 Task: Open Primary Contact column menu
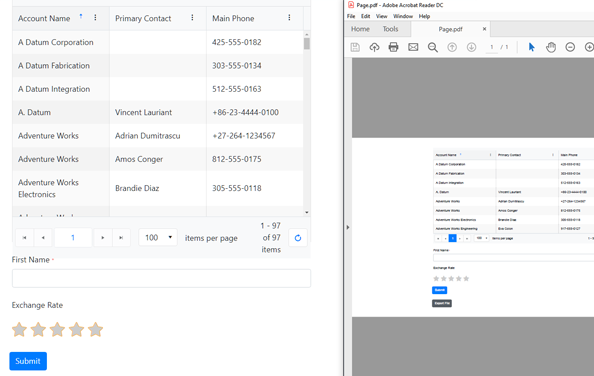(192, 18)
